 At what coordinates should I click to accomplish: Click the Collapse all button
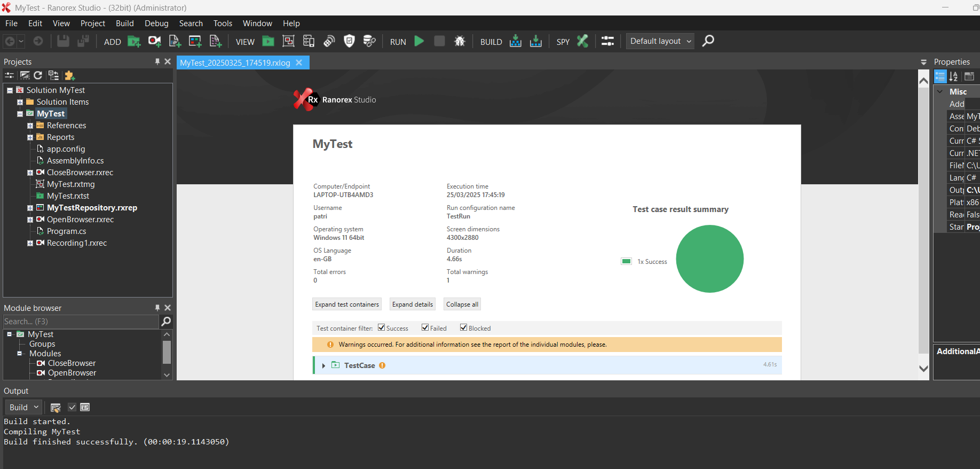[462, 304]
